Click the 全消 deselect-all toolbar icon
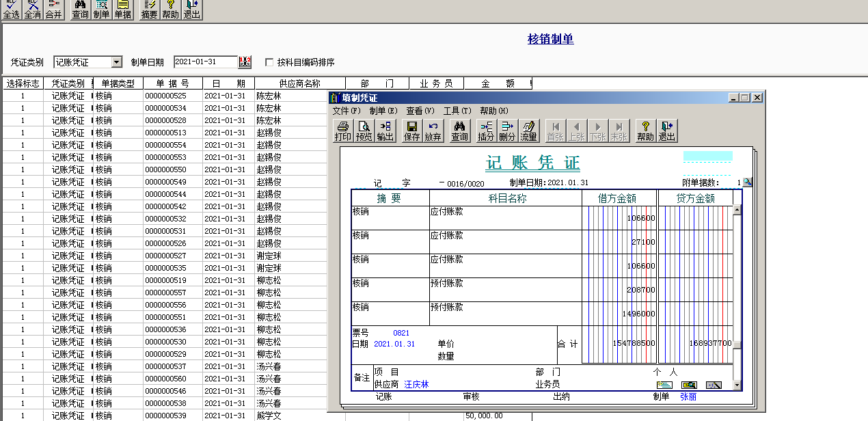The width and height of the screenshot is (868, 421). click(x=32, y=10)
